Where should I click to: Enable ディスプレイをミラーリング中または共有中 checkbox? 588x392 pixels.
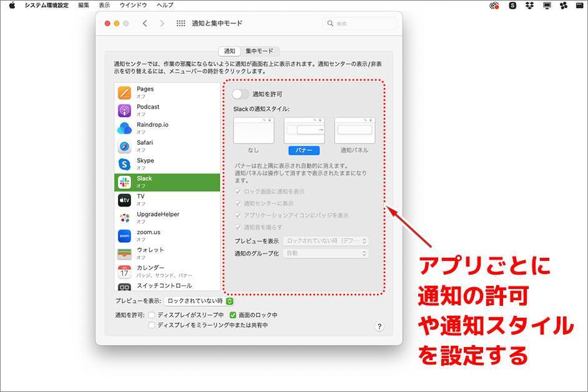[x=152, y=325]
